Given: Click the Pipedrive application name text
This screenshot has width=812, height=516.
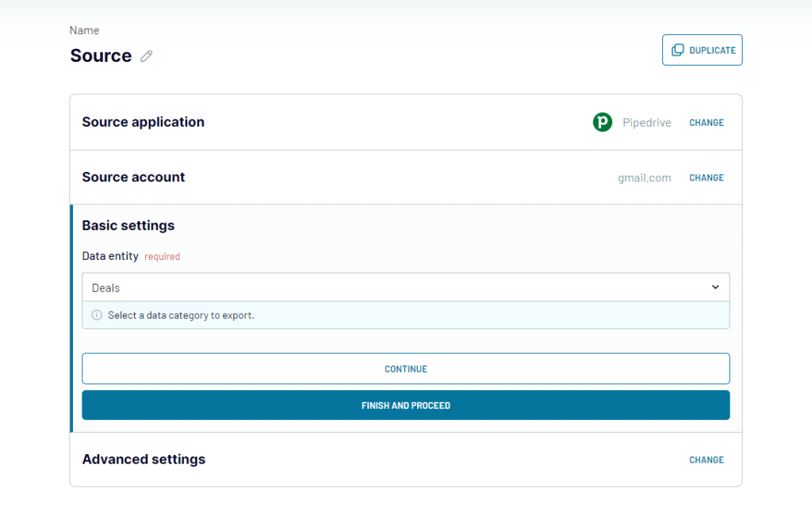Looking at the screenshot, I should pyautogui.click(x=646, y=123).
